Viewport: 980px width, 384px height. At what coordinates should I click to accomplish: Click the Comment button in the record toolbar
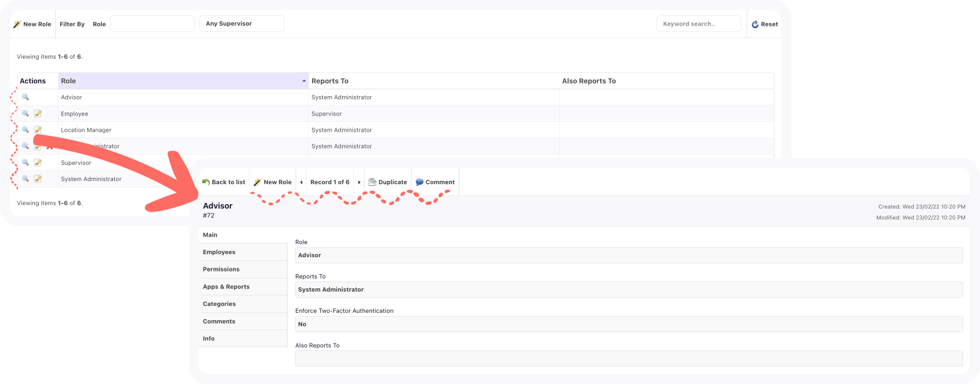[435, 182]
